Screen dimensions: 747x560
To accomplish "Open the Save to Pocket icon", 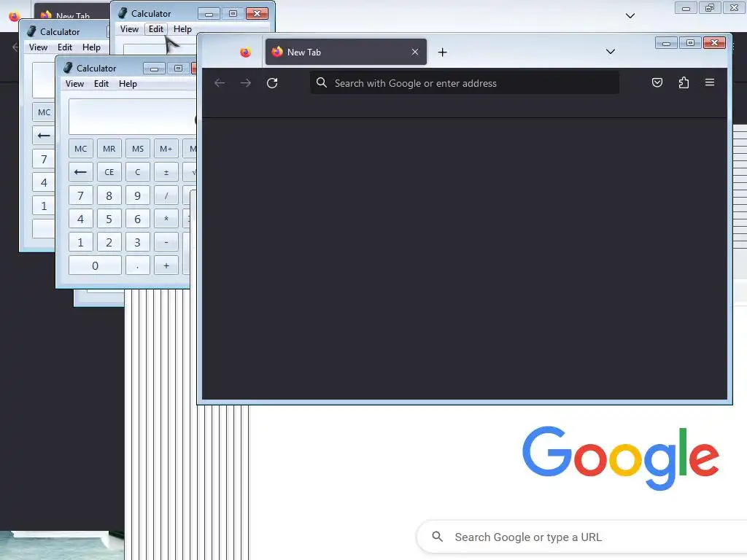I will (657, 82).
